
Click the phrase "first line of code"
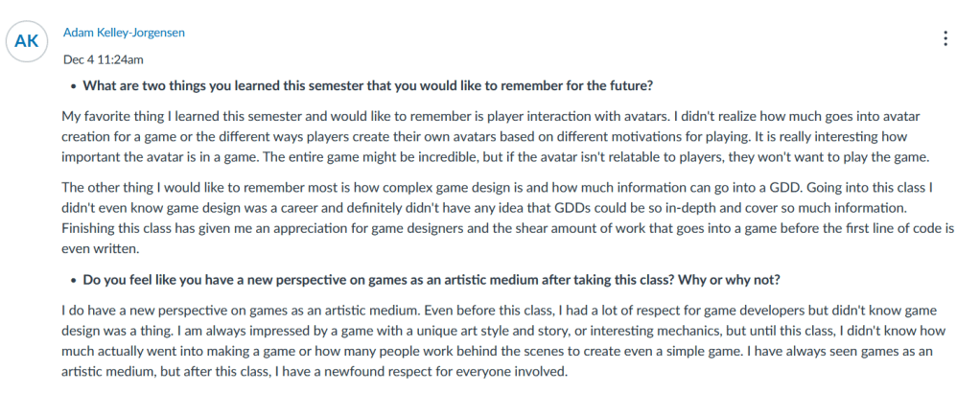pyautogui.click(x=849, y=228)
